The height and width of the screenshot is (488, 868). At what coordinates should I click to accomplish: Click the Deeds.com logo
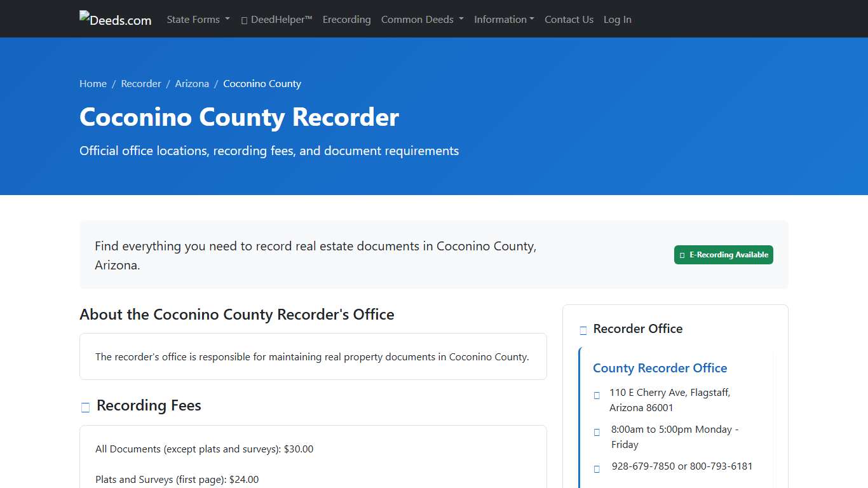point(115,19)
